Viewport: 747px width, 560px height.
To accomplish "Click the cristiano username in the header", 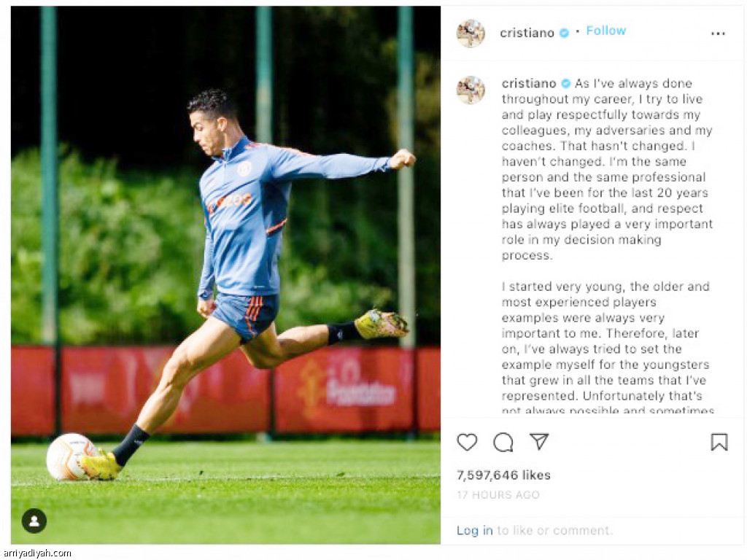I will point(527,33).
